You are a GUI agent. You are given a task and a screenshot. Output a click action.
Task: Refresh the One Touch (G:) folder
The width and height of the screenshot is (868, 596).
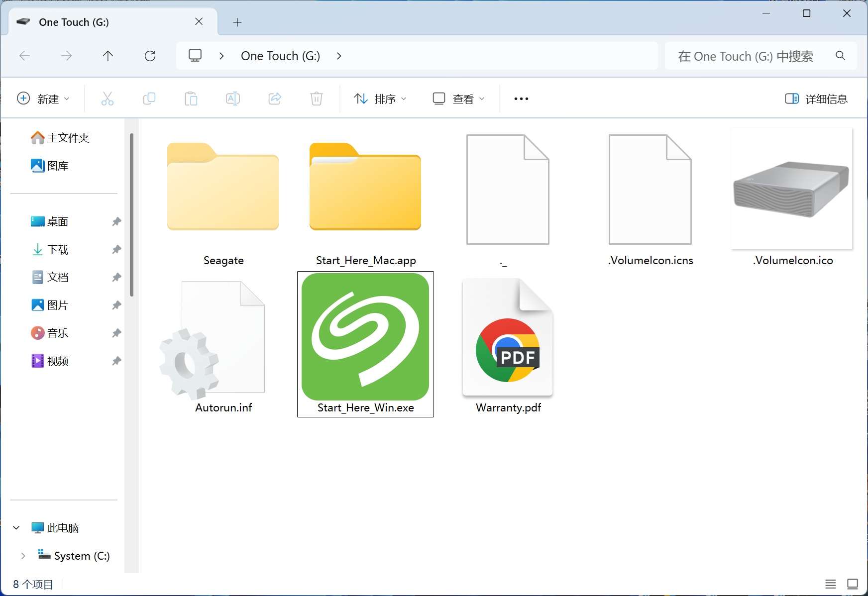click(150, 56)
